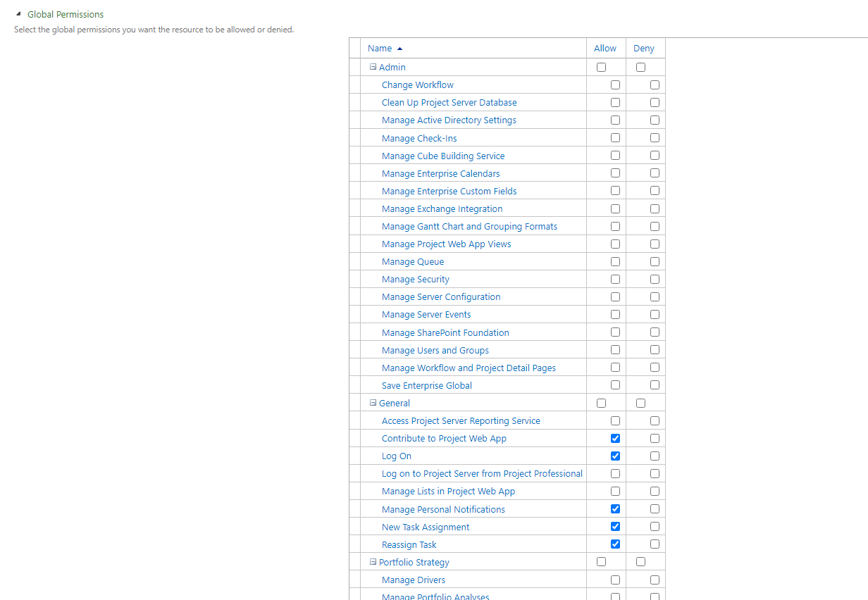Click the Manage Cube Building Service name
868x600 pixels.
tap(443, 156)
